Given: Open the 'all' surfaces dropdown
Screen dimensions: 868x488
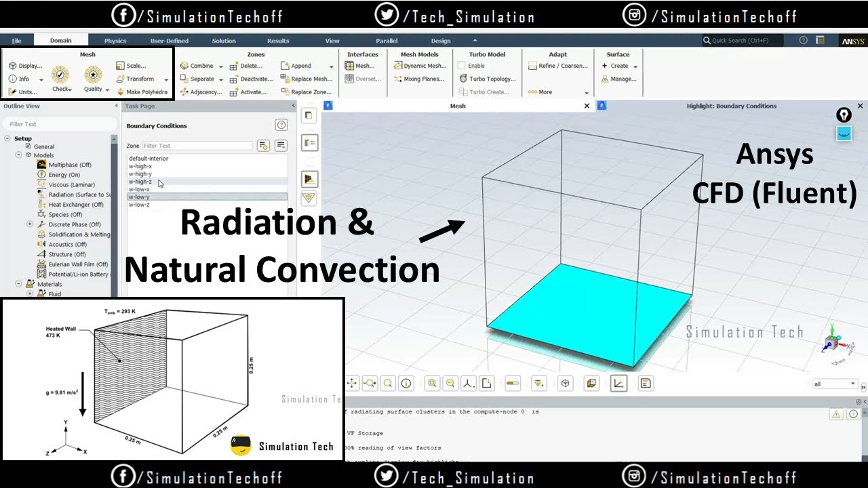Looking at the screenshot, I should [835, 384].
